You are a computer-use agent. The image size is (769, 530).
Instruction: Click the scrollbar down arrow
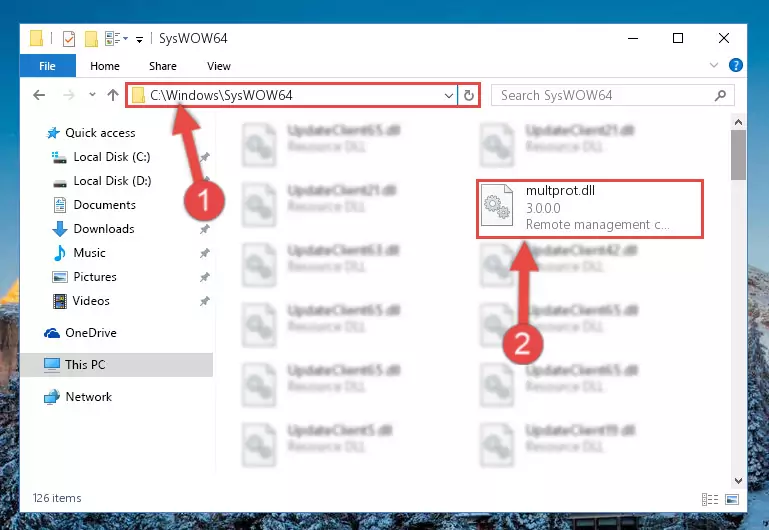click(738, 481)
